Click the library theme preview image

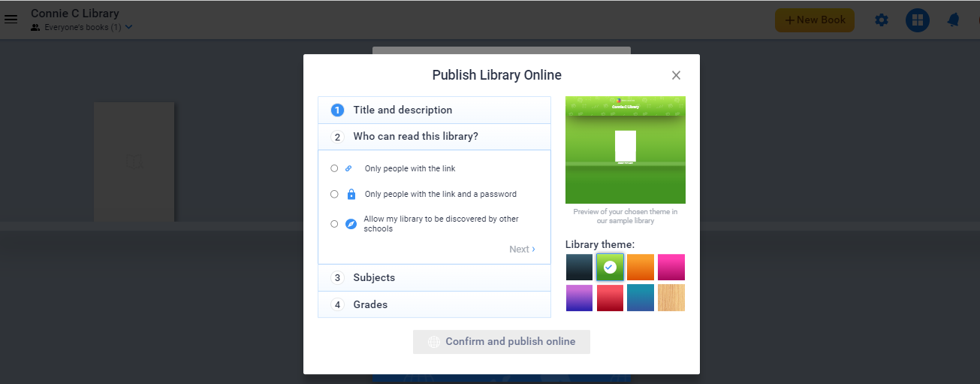625,150
